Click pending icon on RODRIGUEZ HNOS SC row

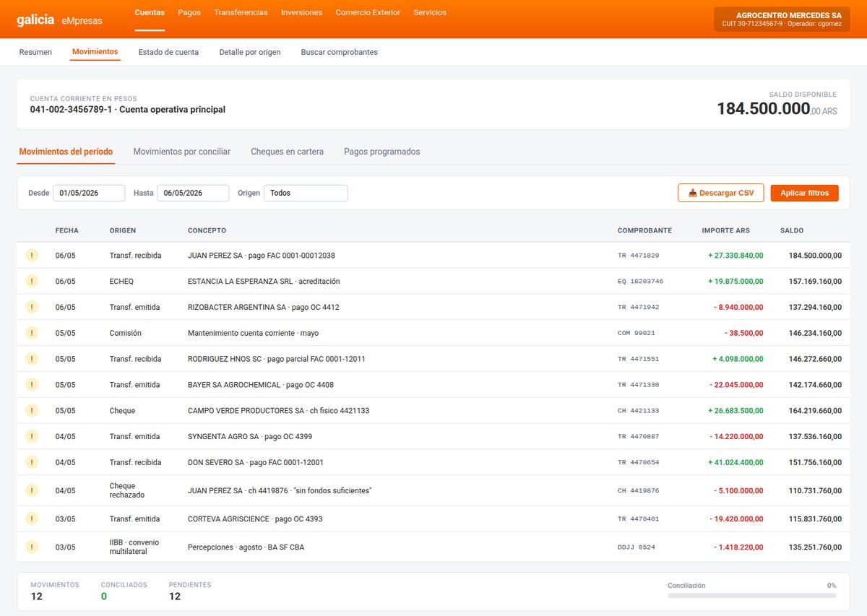point(31,359)
